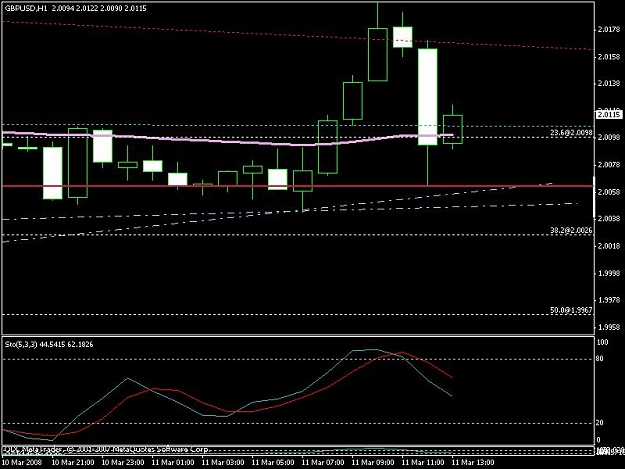Click the 1.9958 price axis label
Image resolution: width=625 pixels, height=469 pixels.
click(609, 327)
